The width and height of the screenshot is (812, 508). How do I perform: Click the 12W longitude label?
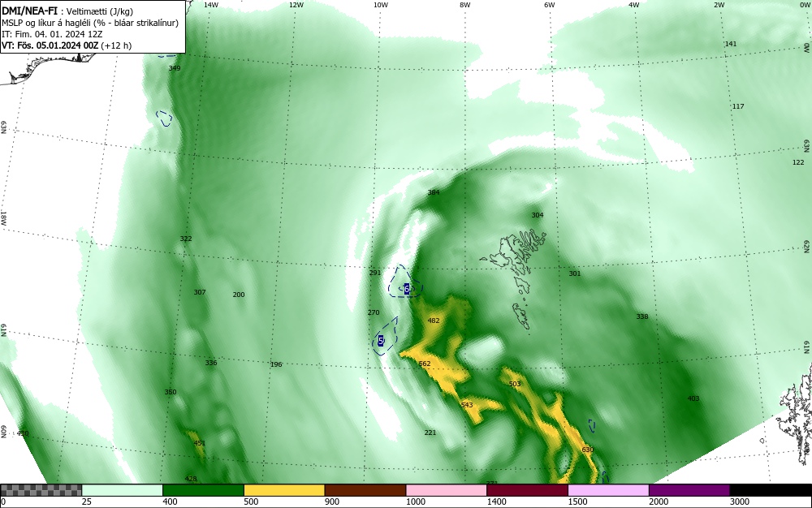coord(296,5)
